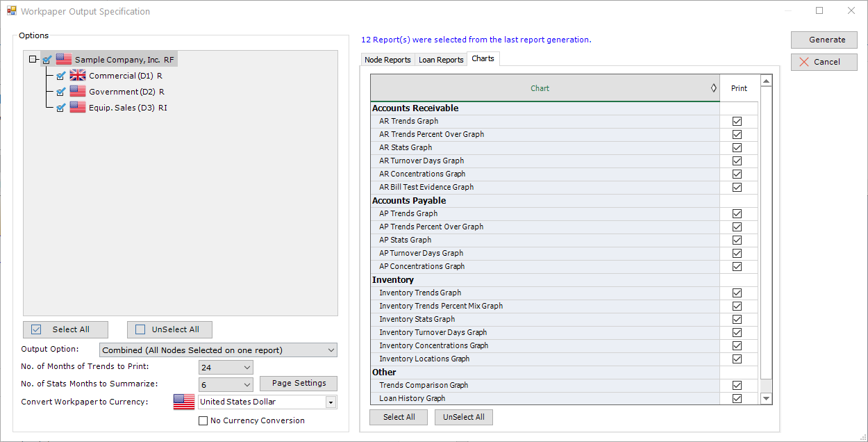Open the Output Option dropdown
Image resolution: width=868 pixels, height=442 pixels.
click(219, 350)
